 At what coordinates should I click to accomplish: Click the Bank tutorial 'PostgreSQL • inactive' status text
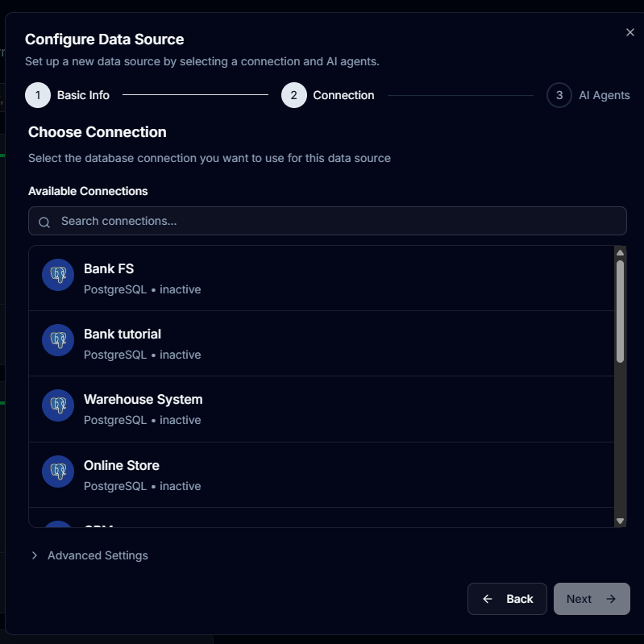[142, 355]
